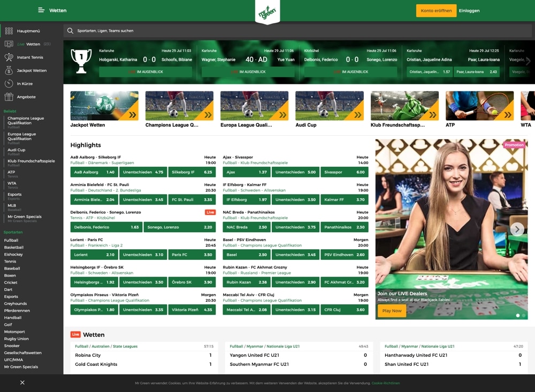Open Audi Cup in Beliebt list
535x392 pixels.
pos(17,150)
